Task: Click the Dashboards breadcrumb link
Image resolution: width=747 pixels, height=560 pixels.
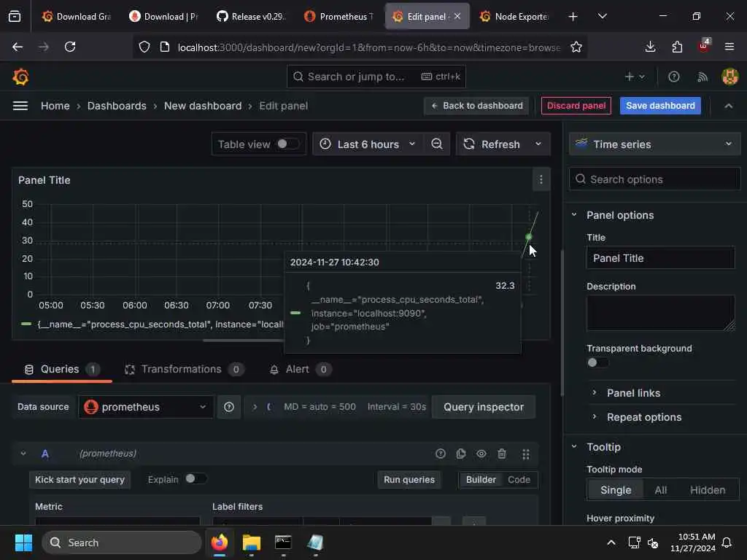Action: point(117,106)
